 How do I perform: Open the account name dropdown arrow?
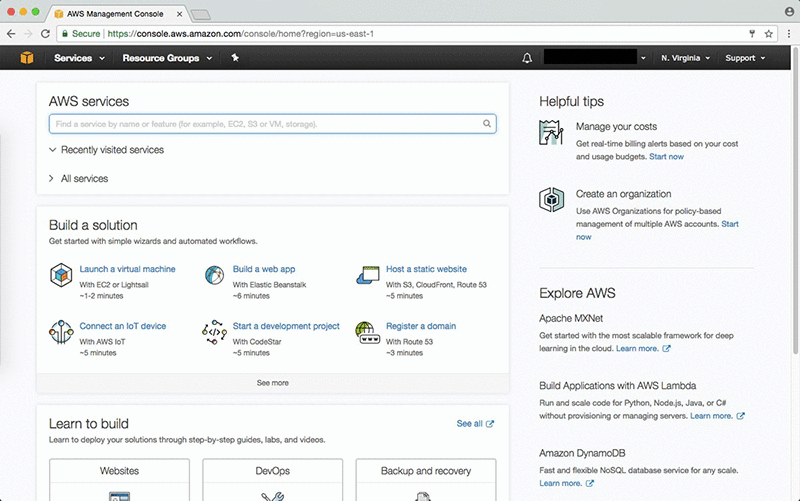(x=643, y=58)
